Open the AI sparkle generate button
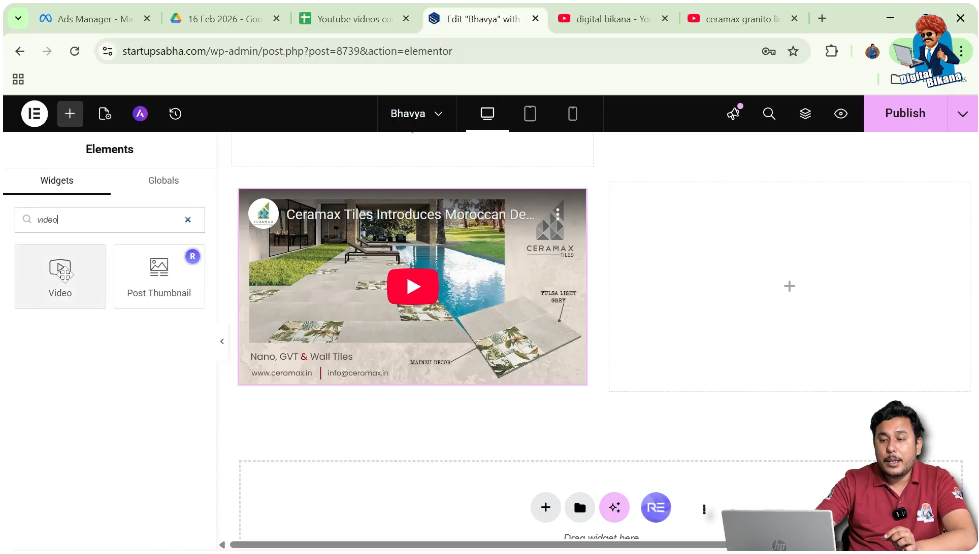This screenshot has width=979, height=554. [x=614, y=507]
